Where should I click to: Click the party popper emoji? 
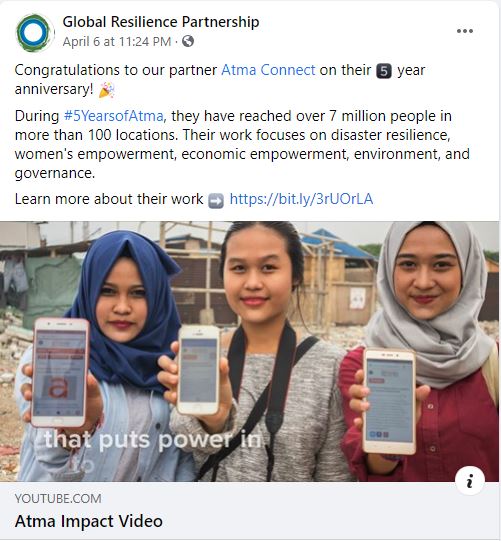point(107,90)
